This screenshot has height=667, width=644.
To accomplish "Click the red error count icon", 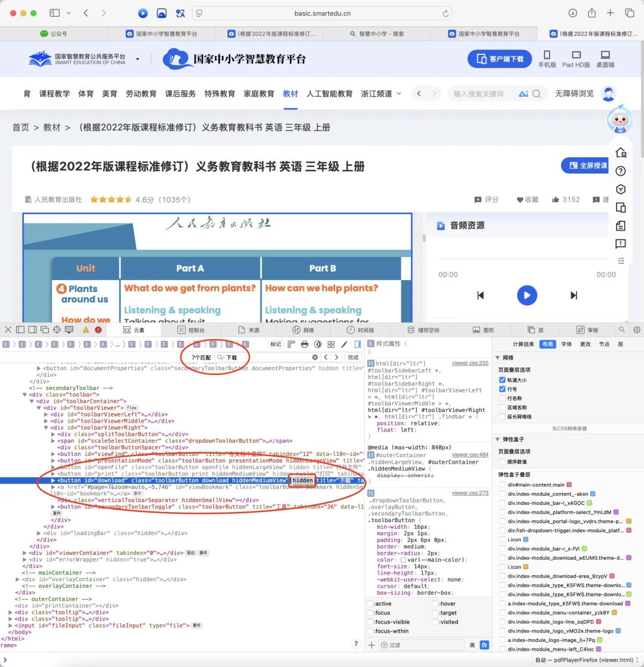I will pyautogui.click(x=98, y=330).
